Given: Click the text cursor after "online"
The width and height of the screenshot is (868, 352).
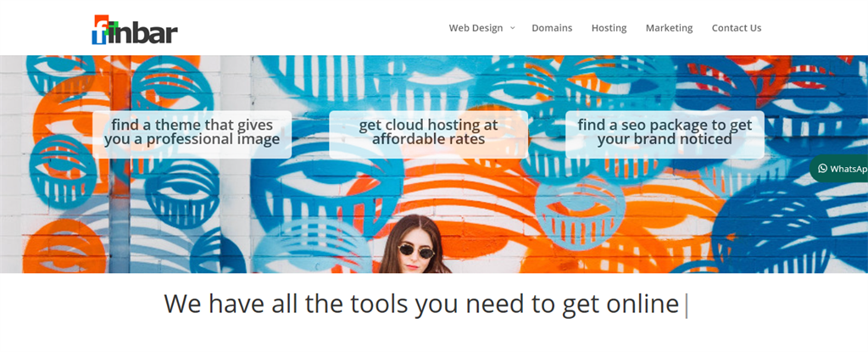Looking at the screenshot, I should (686, 305).
